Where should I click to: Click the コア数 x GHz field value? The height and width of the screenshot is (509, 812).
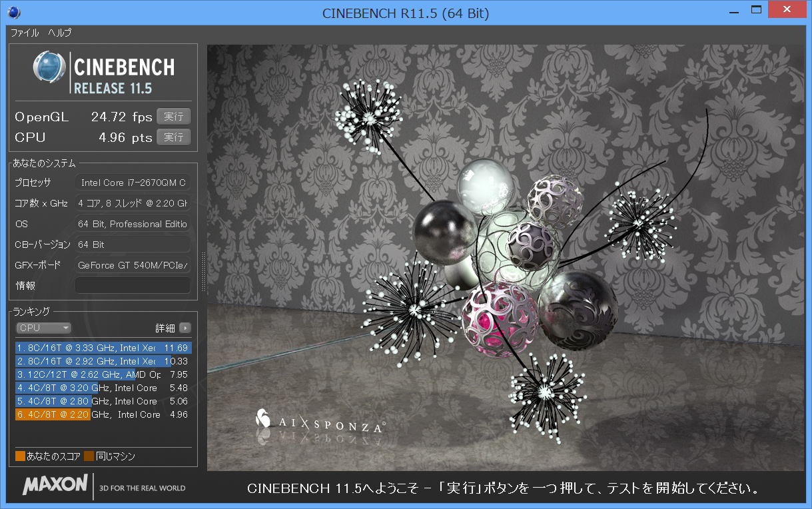(133, 203)
